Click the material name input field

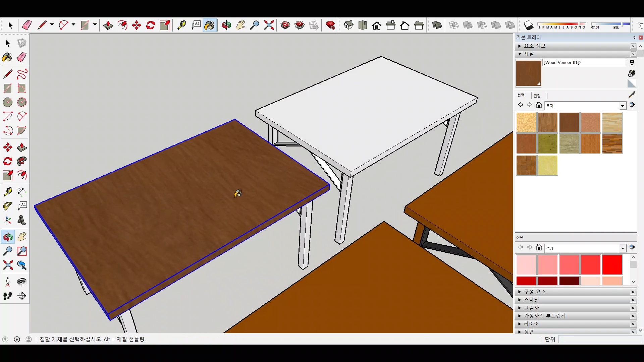coord(584,63)
